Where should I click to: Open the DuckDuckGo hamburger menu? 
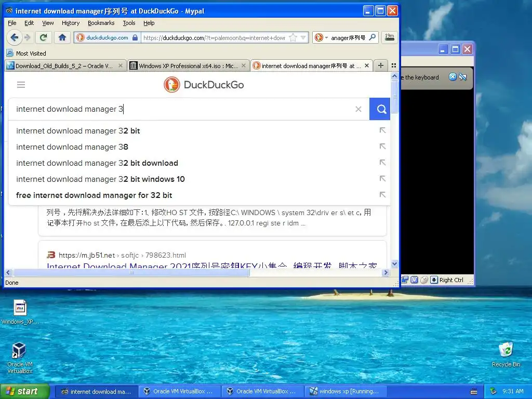pos(21,85)
